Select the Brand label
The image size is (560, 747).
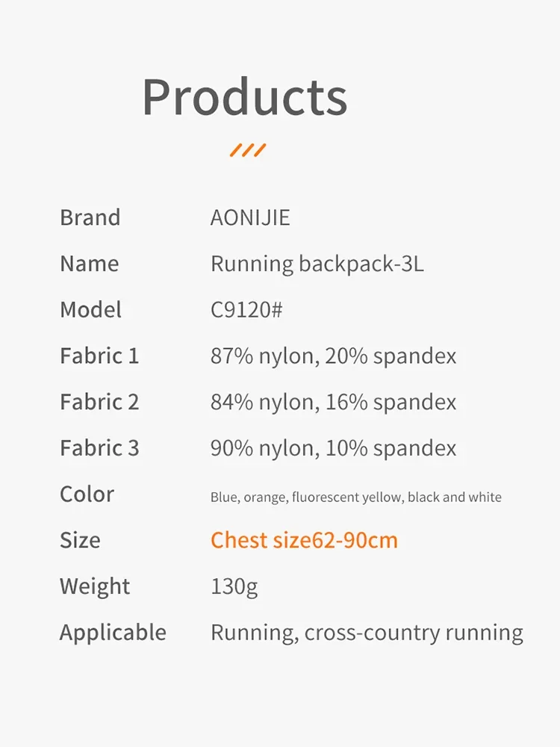90,217
